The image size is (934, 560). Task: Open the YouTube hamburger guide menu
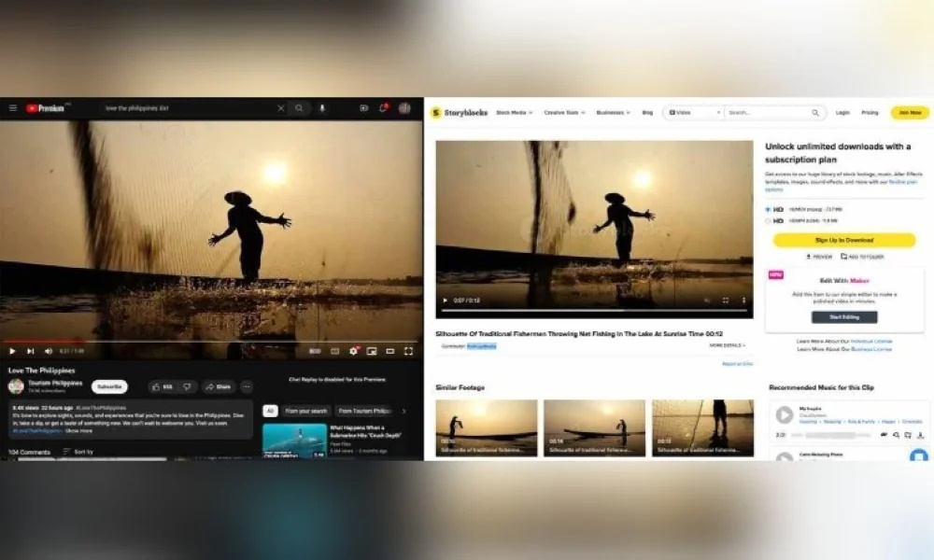[12, 108]
